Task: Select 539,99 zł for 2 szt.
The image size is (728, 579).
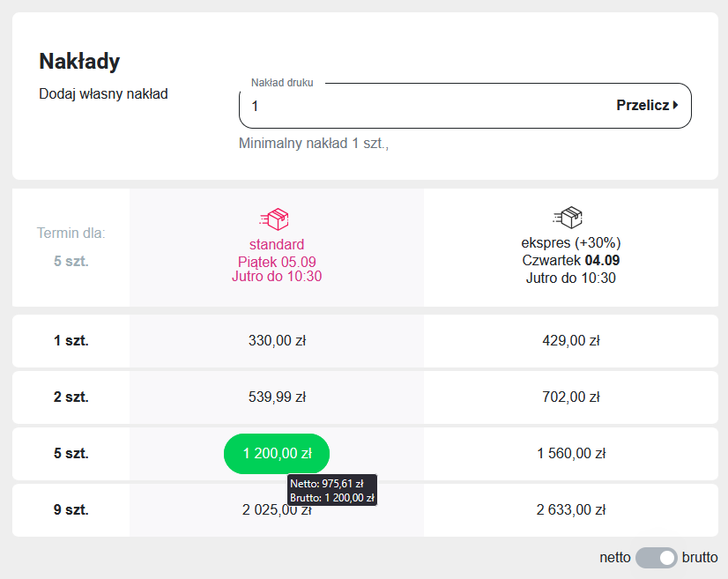Action: click(277, 397)
